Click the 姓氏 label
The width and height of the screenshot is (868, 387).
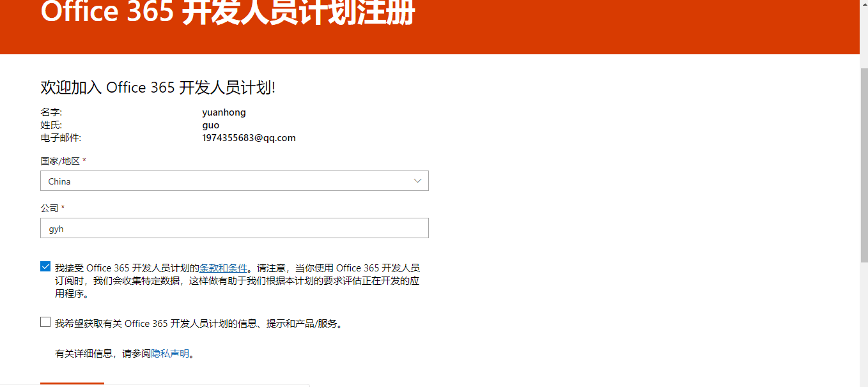coord(51,125)
